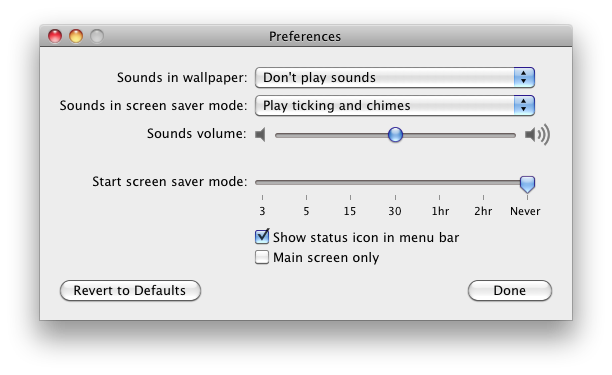The width and height of the screenshot is (612, 375).
Task: Click the stepper arrows on Don't play sounds popup
Action: coord(524,77)
